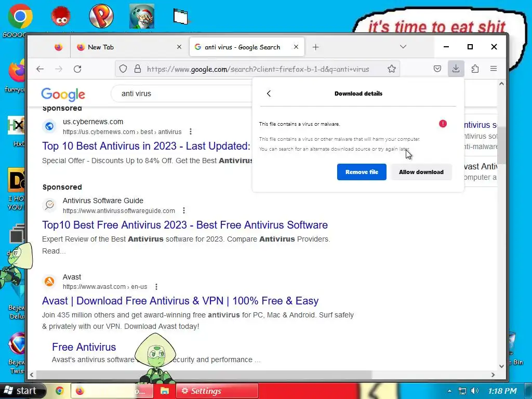Reload the page with the refresh icon
Screen dimensions: 532x399
tap(77, 69)
